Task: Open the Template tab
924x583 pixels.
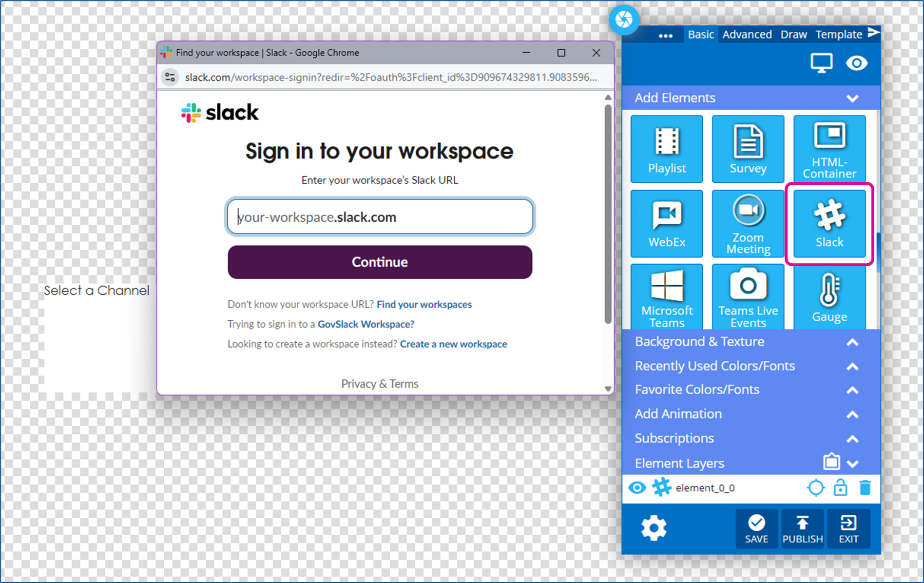Action: coord(839,35)
